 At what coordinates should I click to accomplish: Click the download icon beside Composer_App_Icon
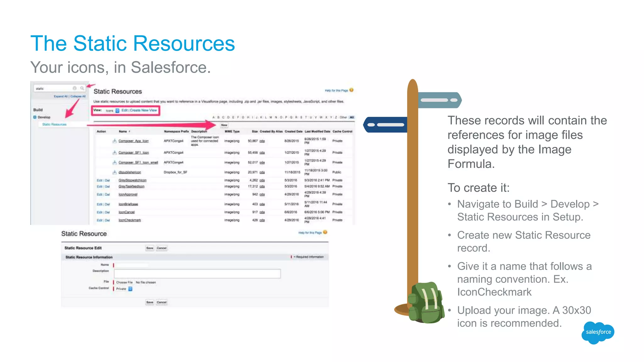tap(114, 141)
